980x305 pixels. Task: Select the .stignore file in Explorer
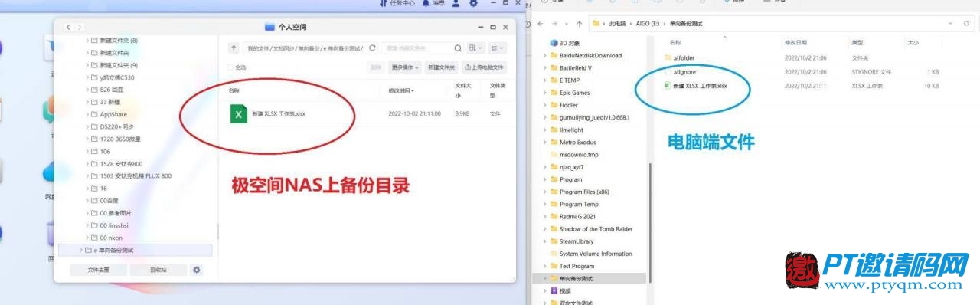684,72
